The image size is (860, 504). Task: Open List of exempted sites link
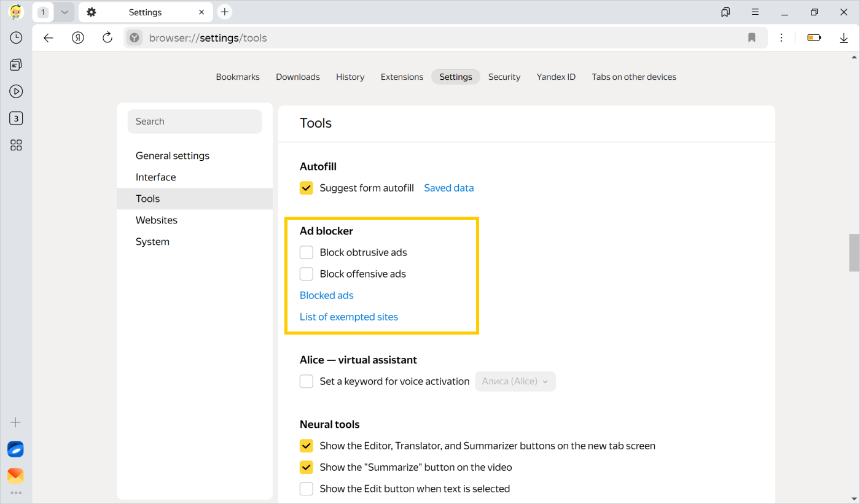click(348, 317)
